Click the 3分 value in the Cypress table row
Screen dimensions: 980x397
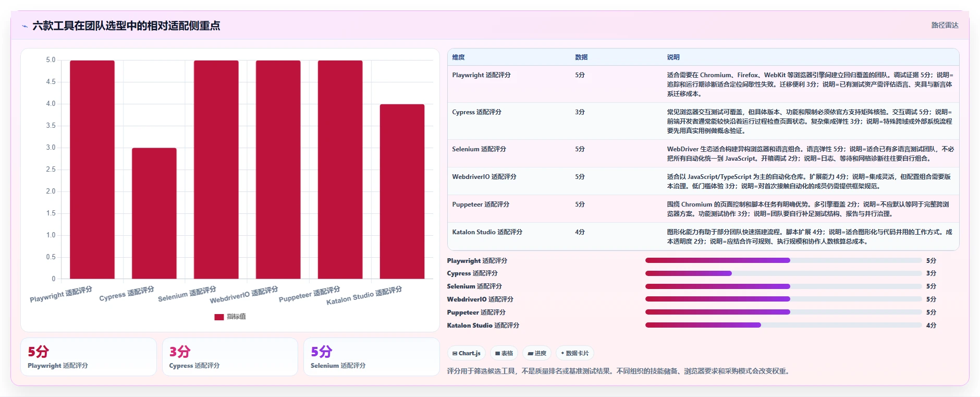(580, 112)
